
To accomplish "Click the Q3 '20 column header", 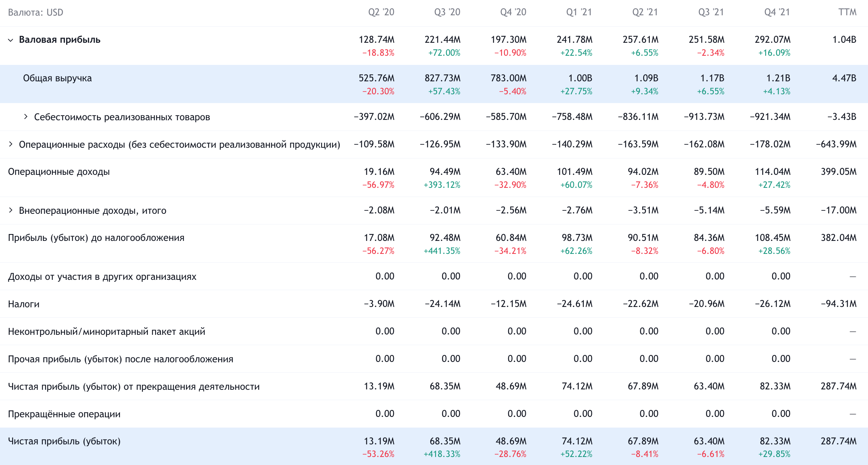I will tap(447, 12).
